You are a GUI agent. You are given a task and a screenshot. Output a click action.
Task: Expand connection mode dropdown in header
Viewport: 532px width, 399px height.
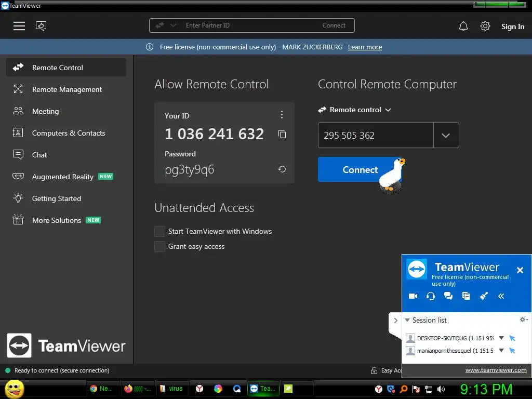click(174, 25)
